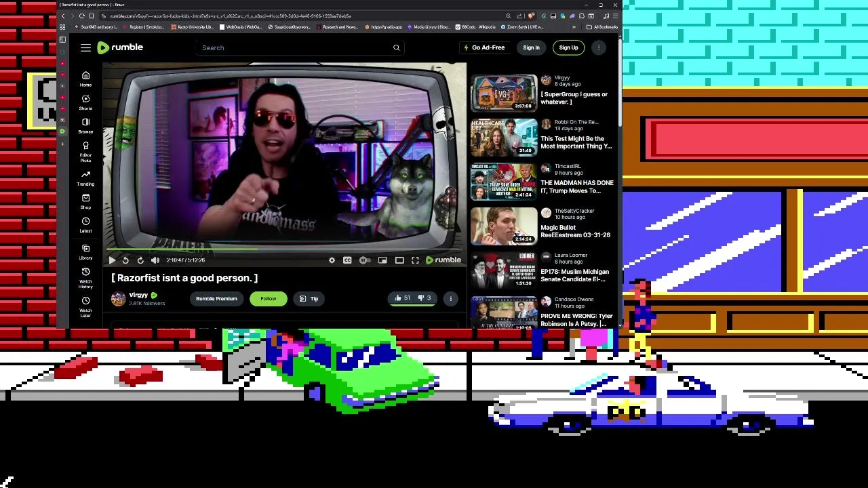868x488 pixels.
Task: Open Watch History in sidebar
Action: point(85,278)
